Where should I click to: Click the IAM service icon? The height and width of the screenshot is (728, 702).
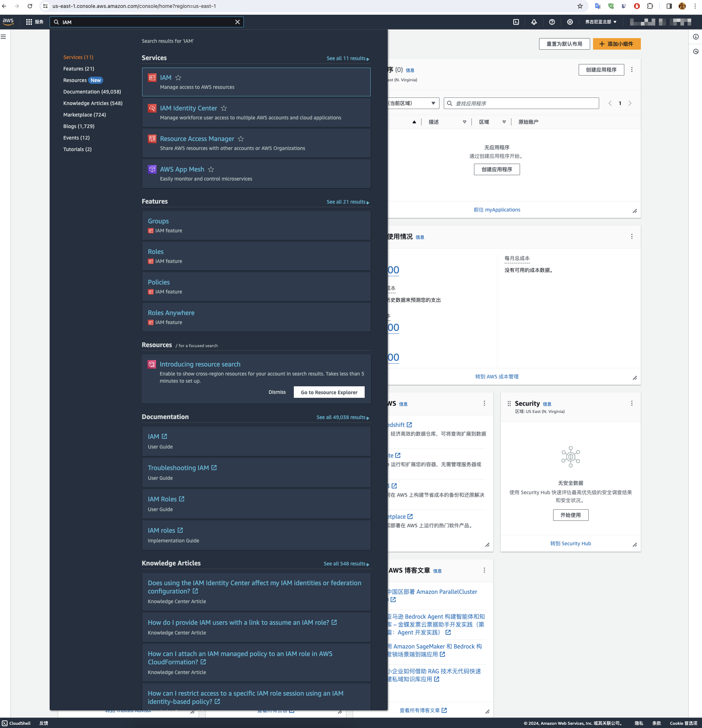pos(151,77)
